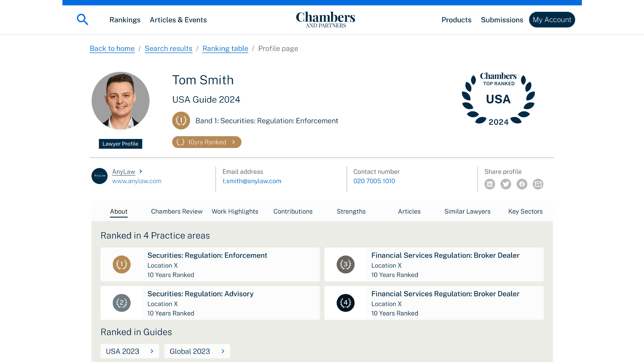The height and width of the screenshot is (362, 644).
Task: Click the My Account button
Action: pos(552,20)
